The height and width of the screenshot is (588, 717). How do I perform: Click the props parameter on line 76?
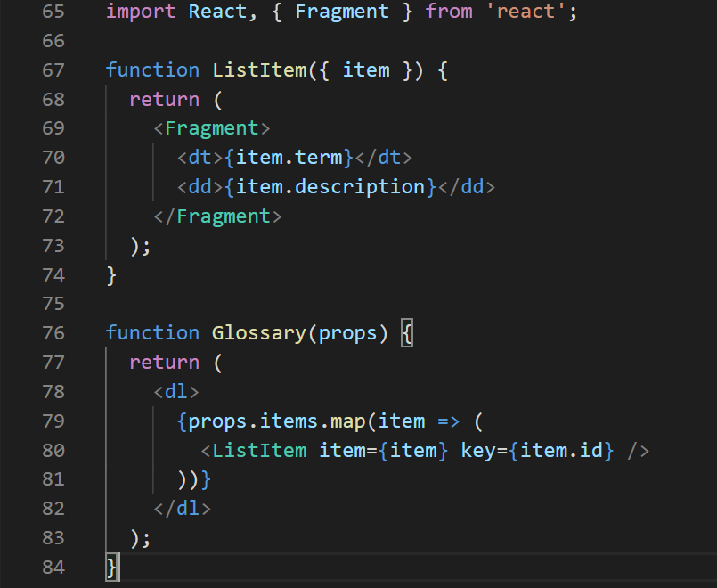[x=347, y=332]
